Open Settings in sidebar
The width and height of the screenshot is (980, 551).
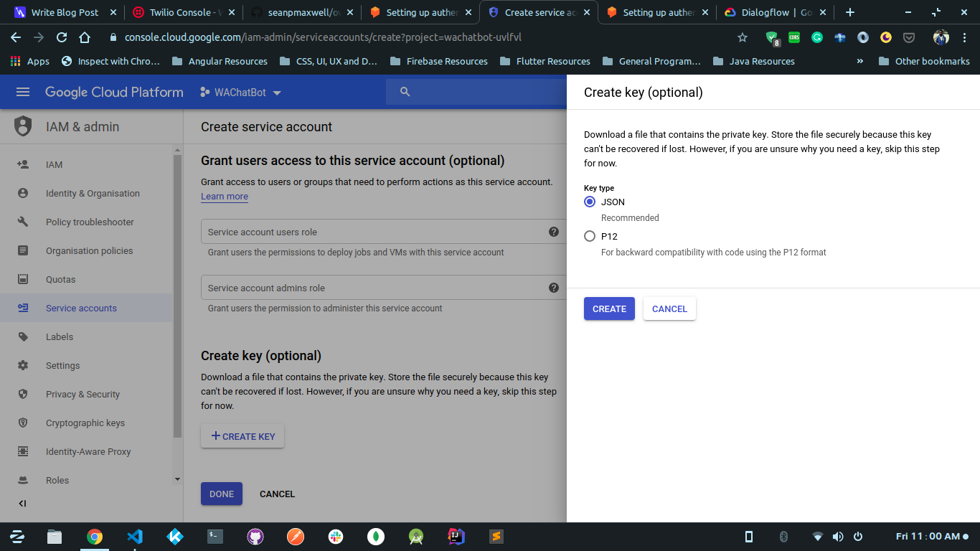click(86, 365)
